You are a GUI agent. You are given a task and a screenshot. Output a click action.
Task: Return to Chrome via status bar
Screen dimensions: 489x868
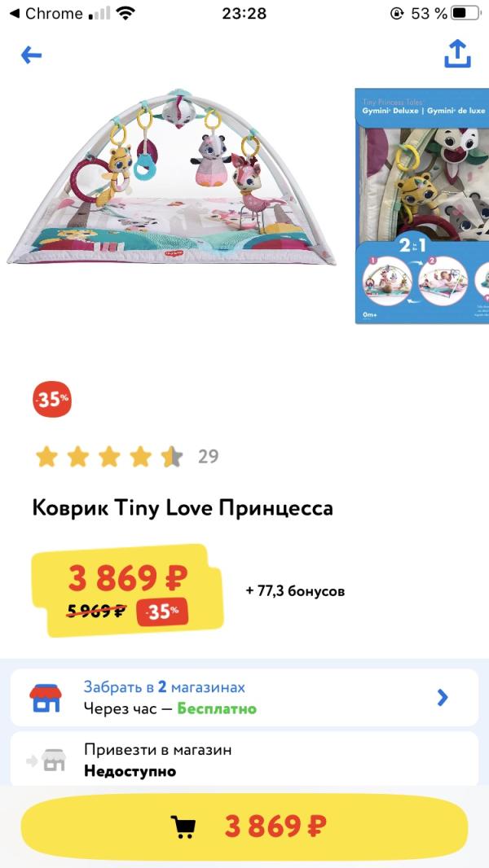(46, 13)
